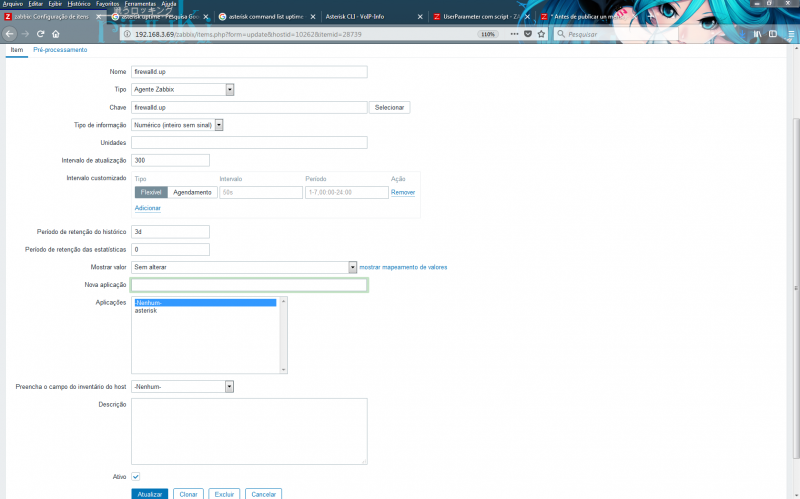The image size is (800, 499).
Task: Open the browser home page icon
Action: tap(56, 34)
